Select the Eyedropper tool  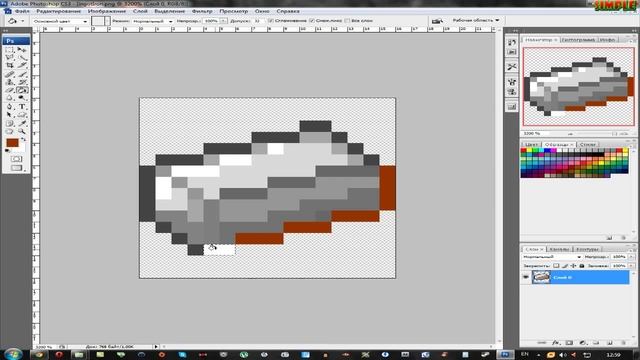click(x=22, y=123)
